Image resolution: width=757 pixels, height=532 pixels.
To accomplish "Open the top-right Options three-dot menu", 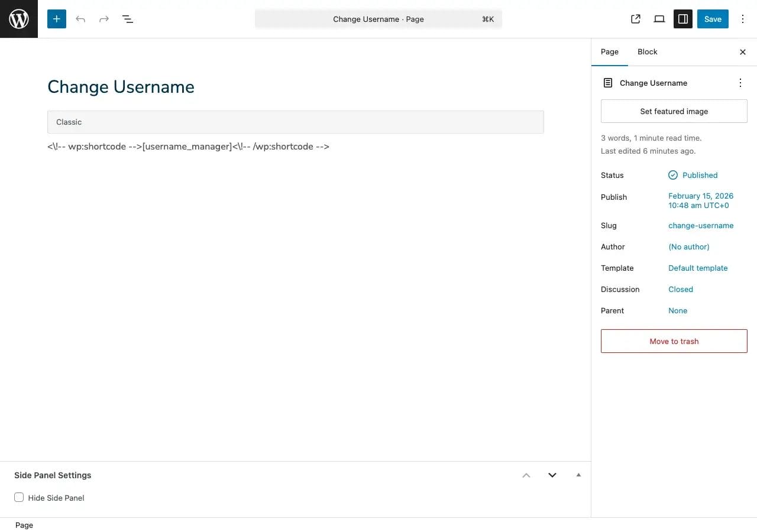I will [743, 19].
